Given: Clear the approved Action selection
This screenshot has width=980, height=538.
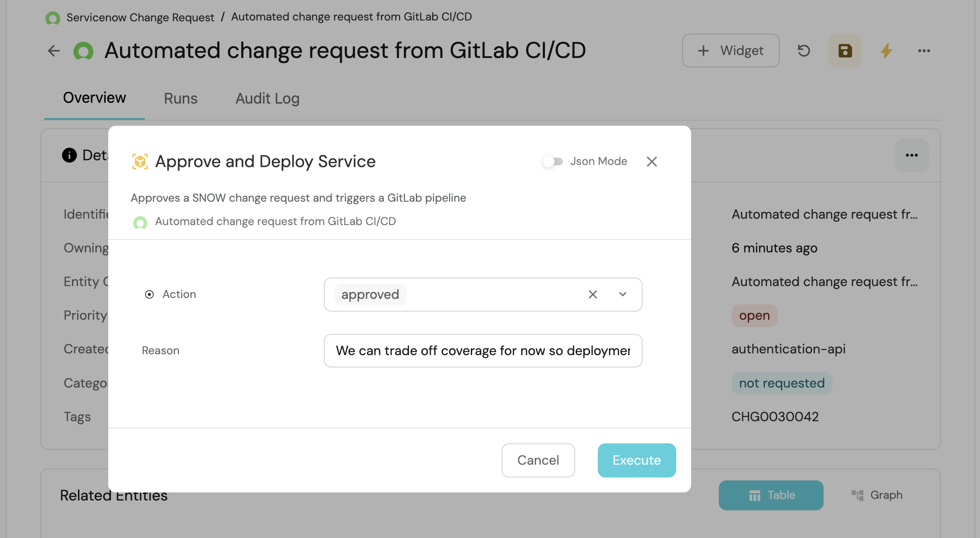Looking at the screenshot, I should tap(593, 295).
